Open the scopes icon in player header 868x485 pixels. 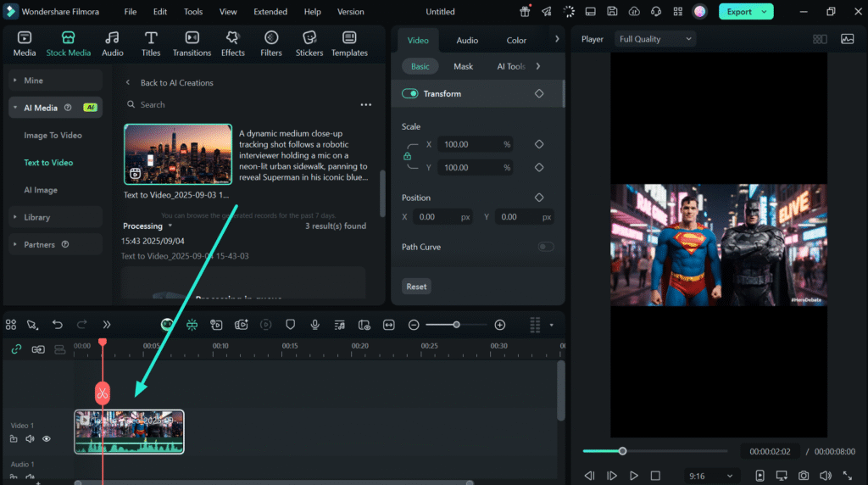tap(847, 39)
